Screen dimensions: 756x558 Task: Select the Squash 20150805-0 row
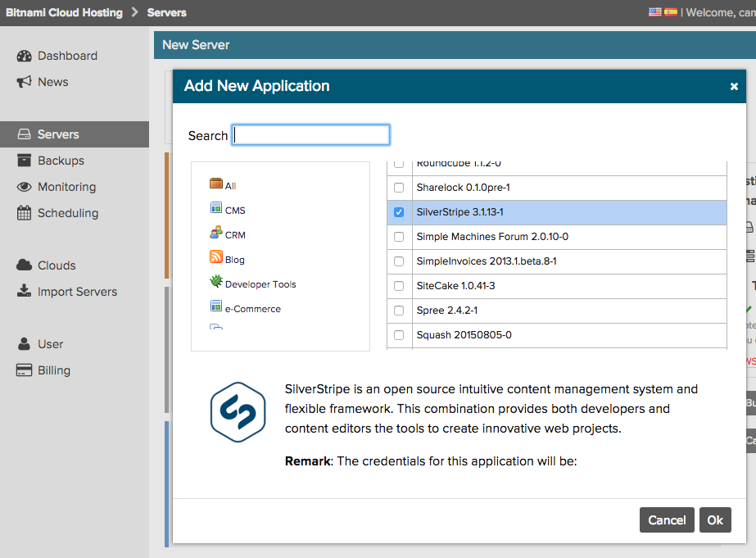click(x=557, y=335)
